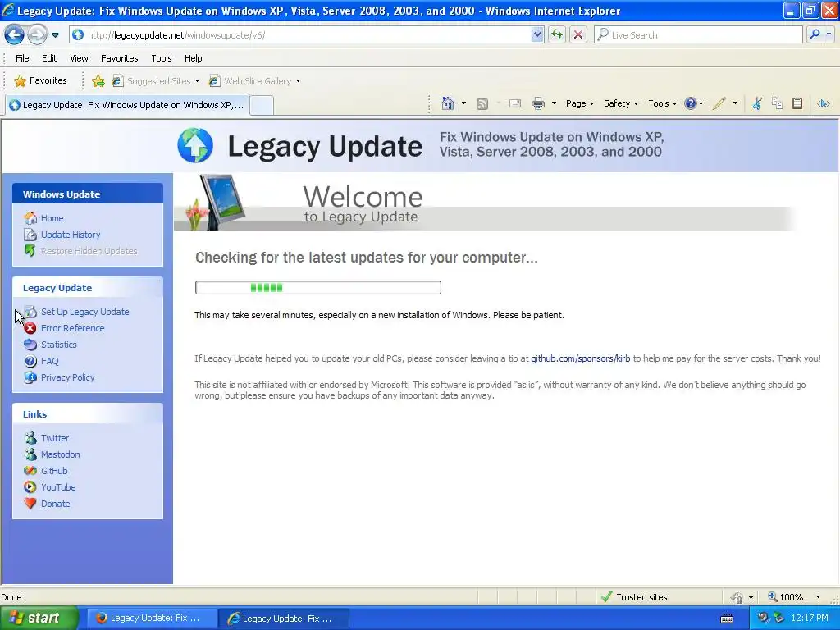Switch to Internet Explorer taskbar button
The image size is (840, 630).
click(x=285, y=618)
